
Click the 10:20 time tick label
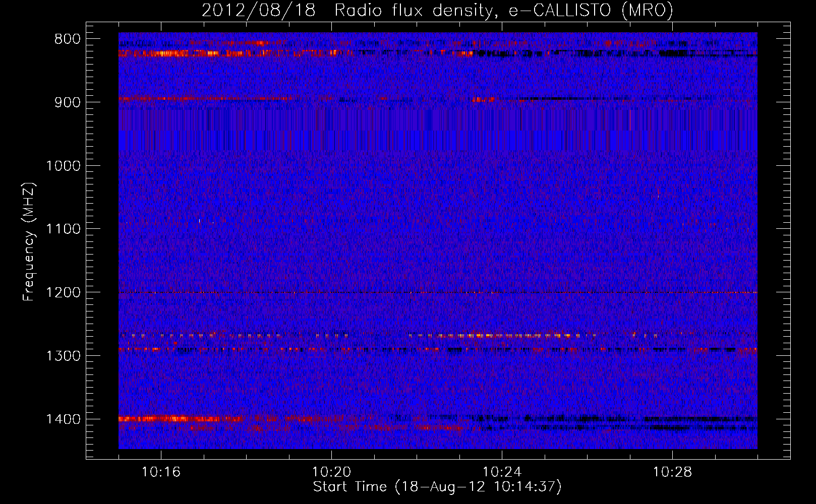coord(331,472)
